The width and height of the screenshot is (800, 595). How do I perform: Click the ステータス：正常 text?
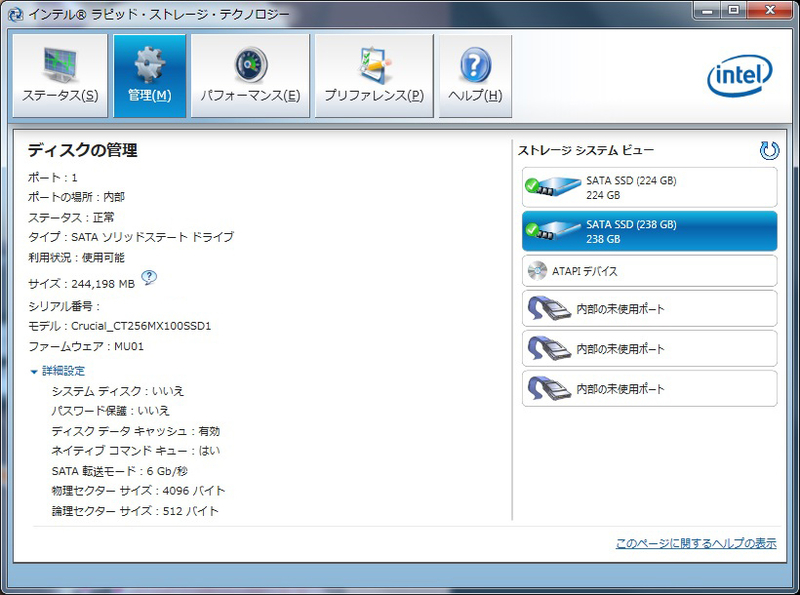click(x=71, y=218)
